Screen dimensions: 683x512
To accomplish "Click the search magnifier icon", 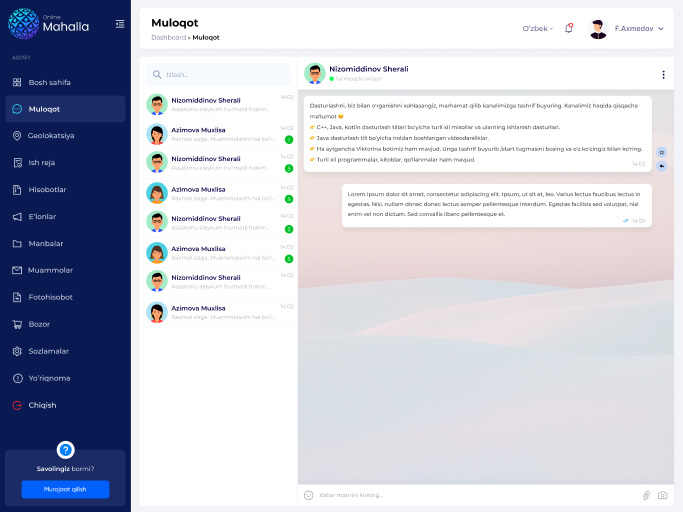I will (x=157, y=75).
